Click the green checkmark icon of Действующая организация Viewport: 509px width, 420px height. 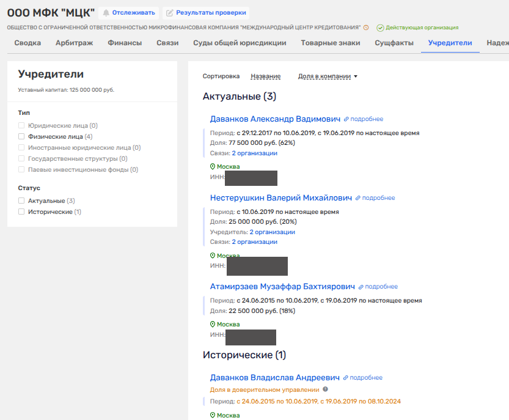(380, 28)
